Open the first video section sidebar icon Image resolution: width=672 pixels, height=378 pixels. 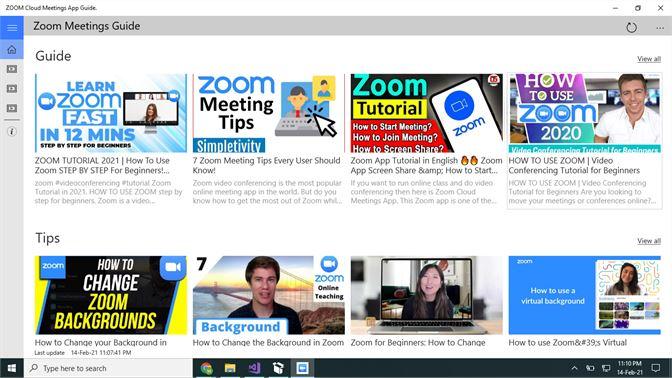pos(12,69)
